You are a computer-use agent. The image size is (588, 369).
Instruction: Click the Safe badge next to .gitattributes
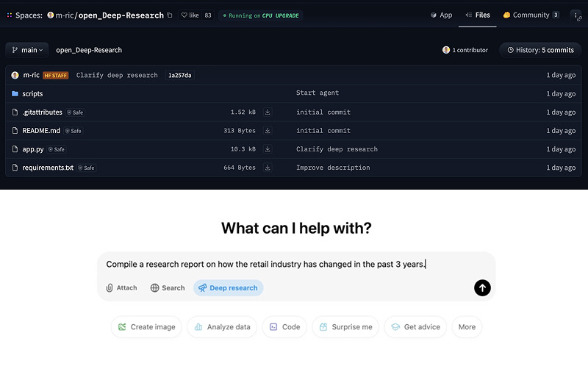pos(75,112)
